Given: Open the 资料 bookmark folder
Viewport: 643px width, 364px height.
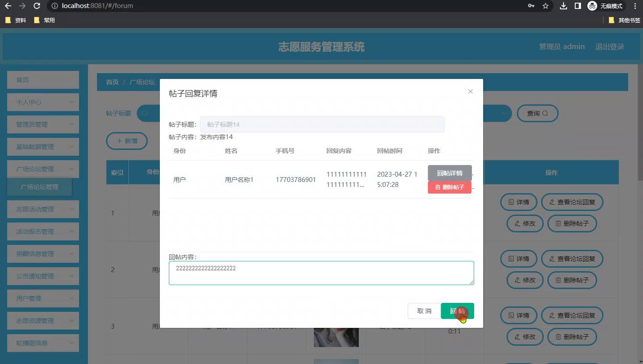Looking at the screenshot, I should point(16,20).
